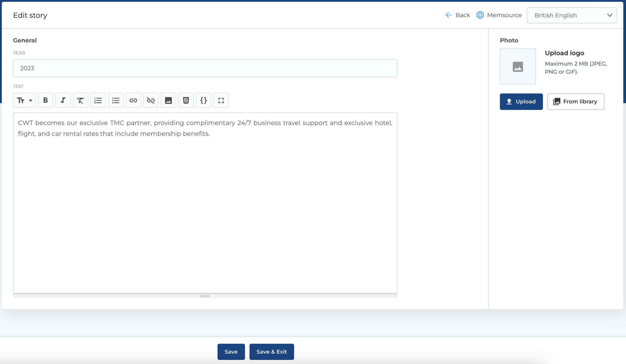The image size is (626, 364).
Task: Clear text formatting with the strikethrough-T icon
Action: coord(80,100)
